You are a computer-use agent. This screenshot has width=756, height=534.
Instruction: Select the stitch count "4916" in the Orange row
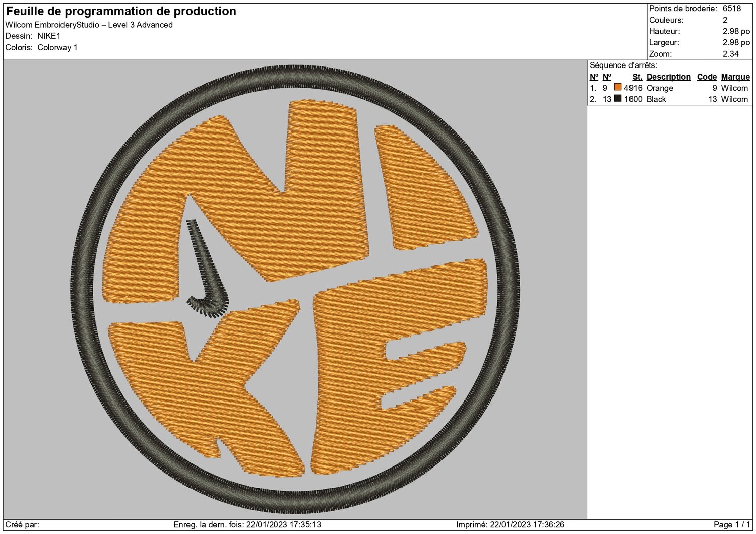tap(633, 88)
